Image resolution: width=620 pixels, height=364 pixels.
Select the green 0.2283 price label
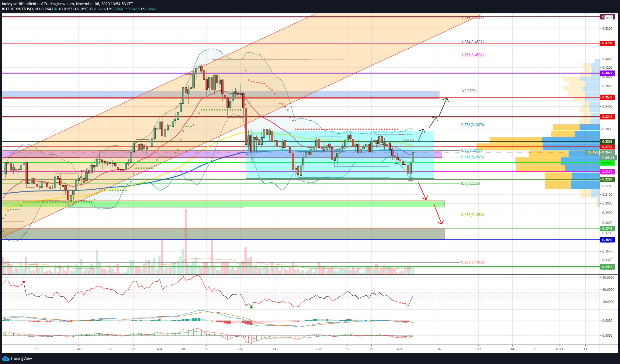coord(607,179)
